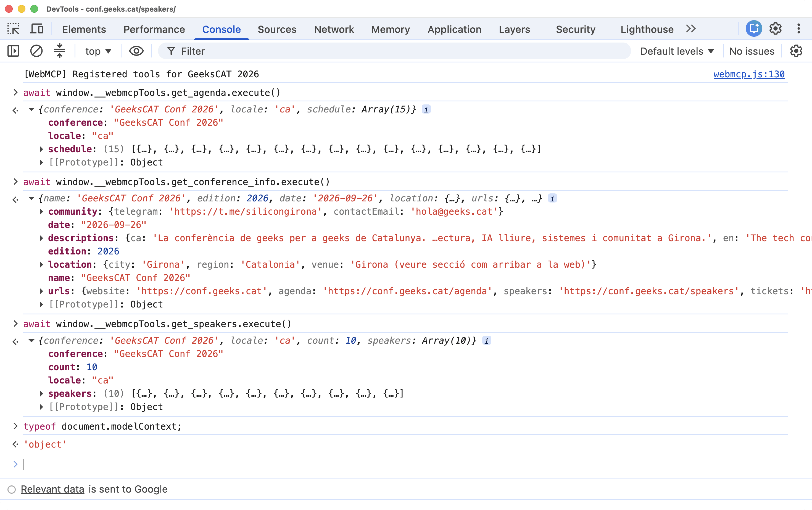Open the Application tab
812x510 pixels.
454,29
